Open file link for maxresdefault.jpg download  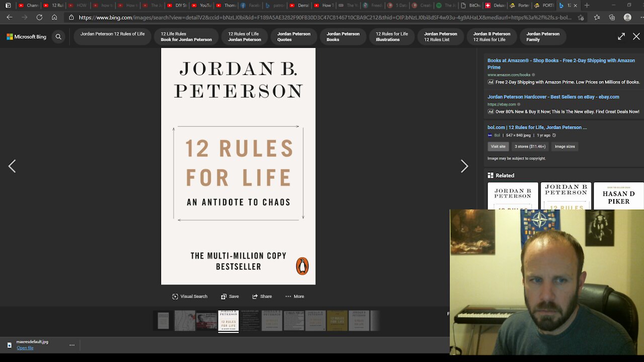25,348
